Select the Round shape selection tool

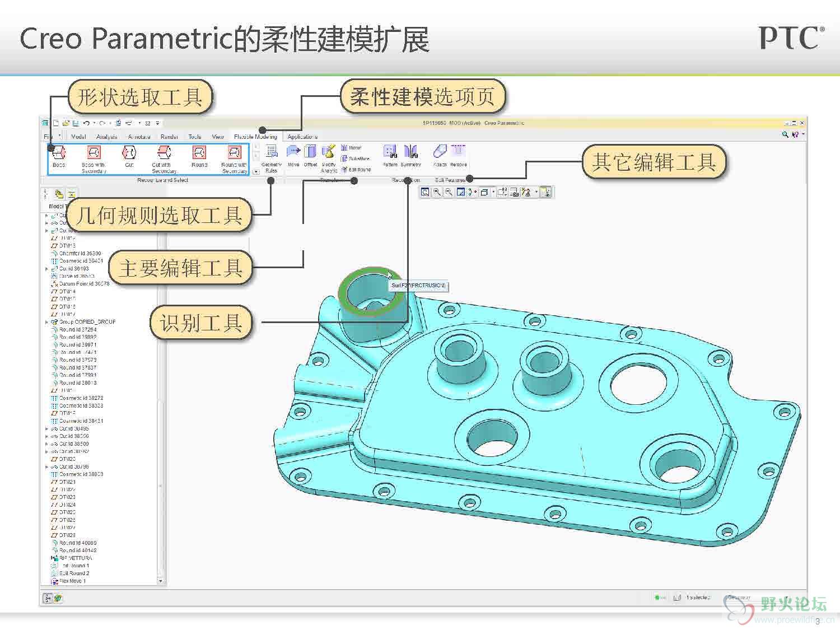[199, 157]
